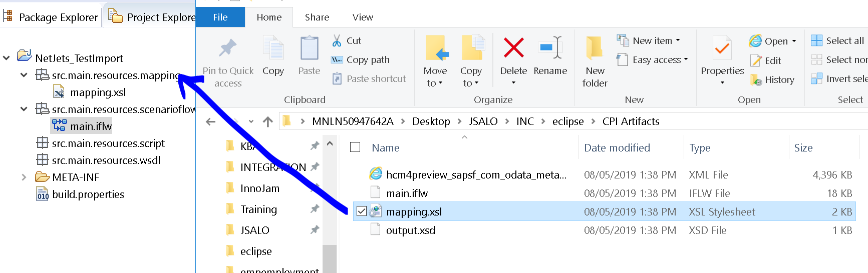Click Invert selection in ribbon
This screenshot has width=868, height=273.
point(839,78)
